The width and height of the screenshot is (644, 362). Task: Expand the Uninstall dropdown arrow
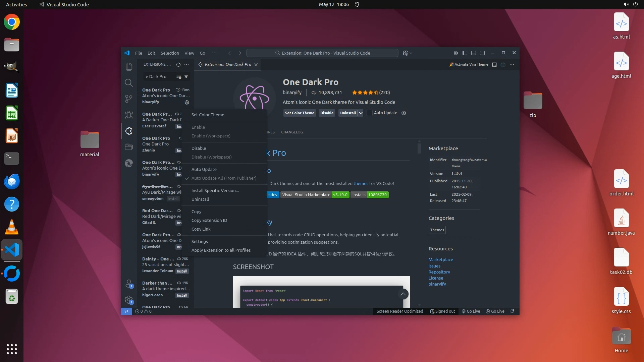pyautogui.click(x=361, y=113)
